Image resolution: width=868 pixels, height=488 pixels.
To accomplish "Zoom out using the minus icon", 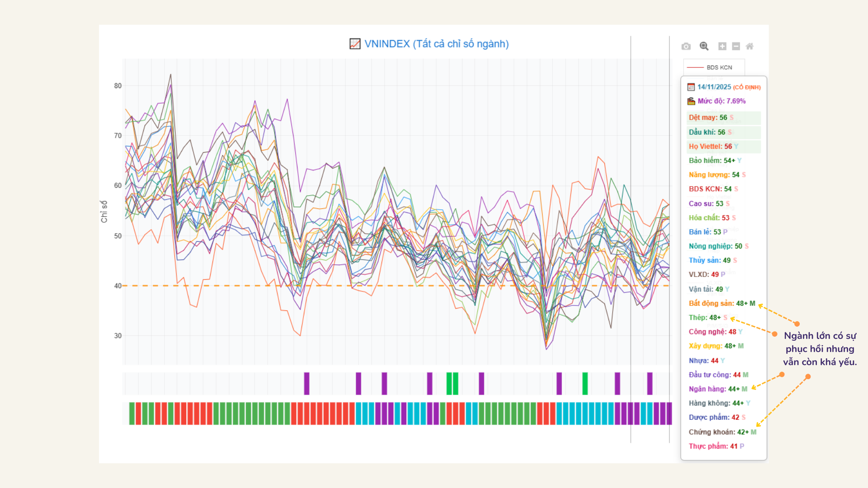I will (x=736, y=46).
